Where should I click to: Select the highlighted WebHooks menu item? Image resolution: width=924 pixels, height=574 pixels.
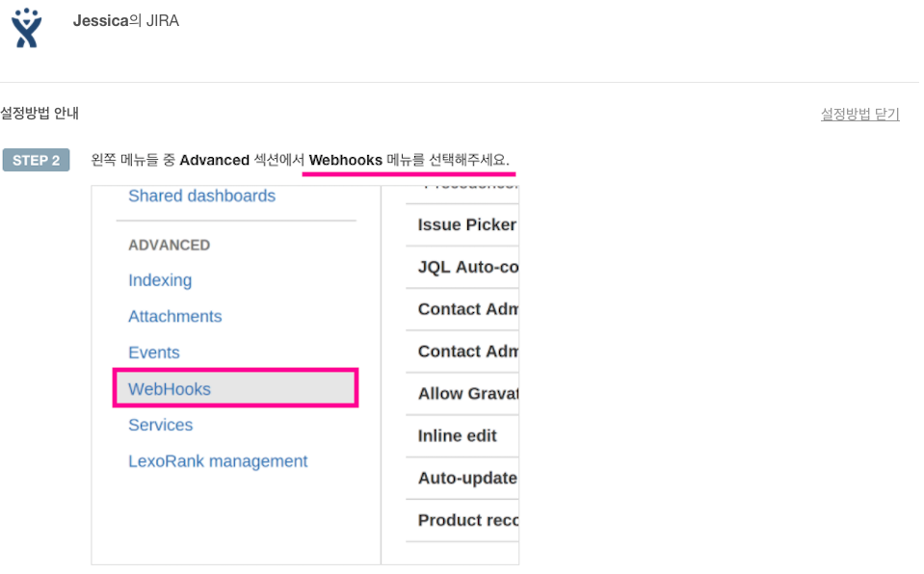tap(170, 389)
